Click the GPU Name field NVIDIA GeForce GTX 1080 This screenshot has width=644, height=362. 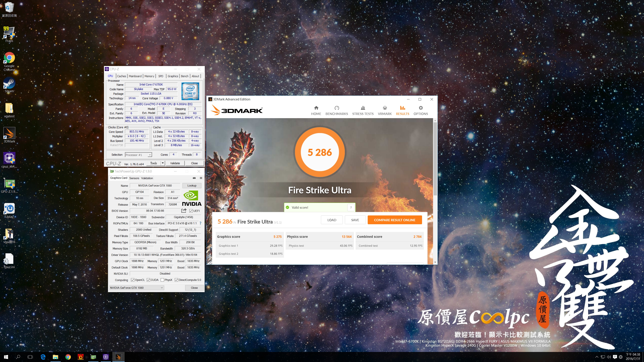[x=155, y=185]
